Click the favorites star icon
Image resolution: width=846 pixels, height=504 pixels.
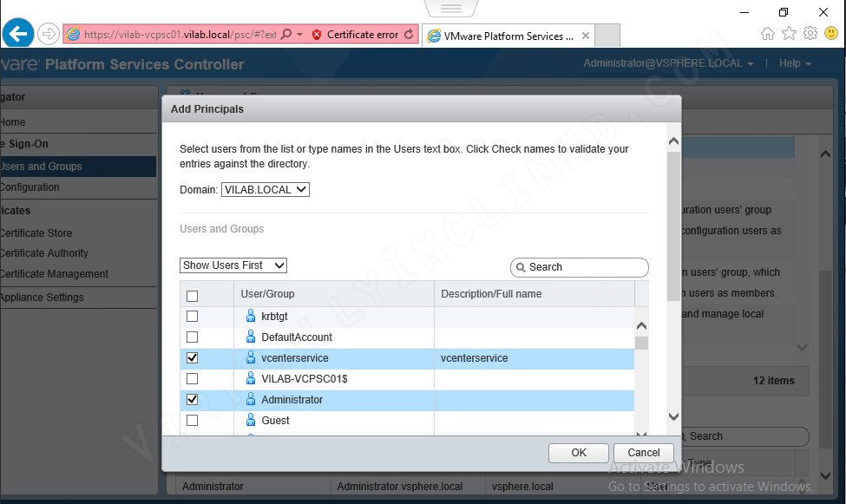pyautogui.click(x=789, y=34)
